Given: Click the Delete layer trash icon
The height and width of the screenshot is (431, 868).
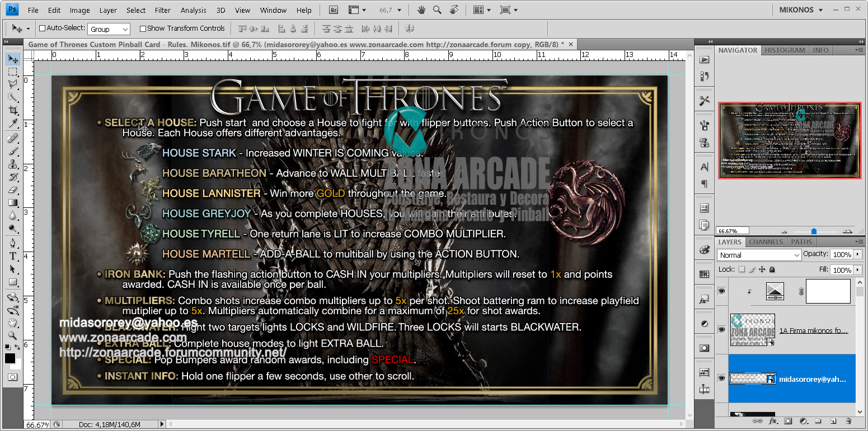Looking at the screenshot, I should [x=848, y=420].
